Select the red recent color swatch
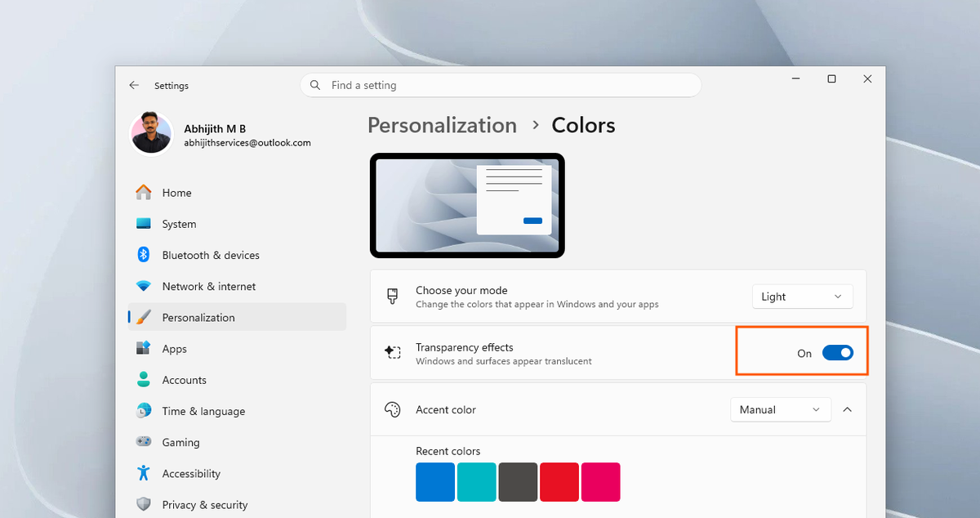The width and height of the screenshot is (980, 518). coord(559,482)
